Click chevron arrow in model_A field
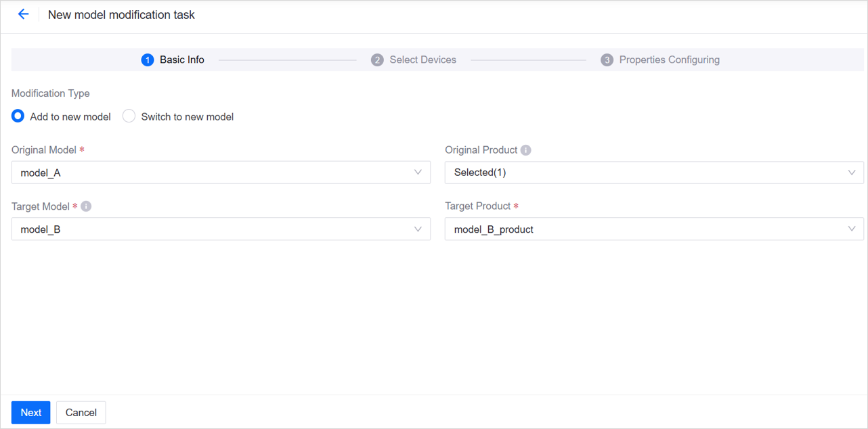The width and height of the screenshot is (868, 429). (418, 173)
